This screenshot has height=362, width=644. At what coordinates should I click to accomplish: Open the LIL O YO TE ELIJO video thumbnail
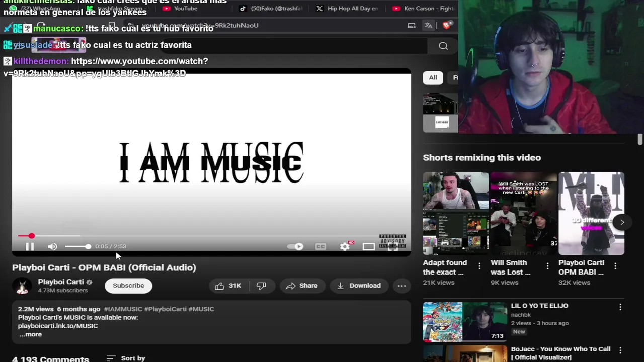(x=465, y=322)
